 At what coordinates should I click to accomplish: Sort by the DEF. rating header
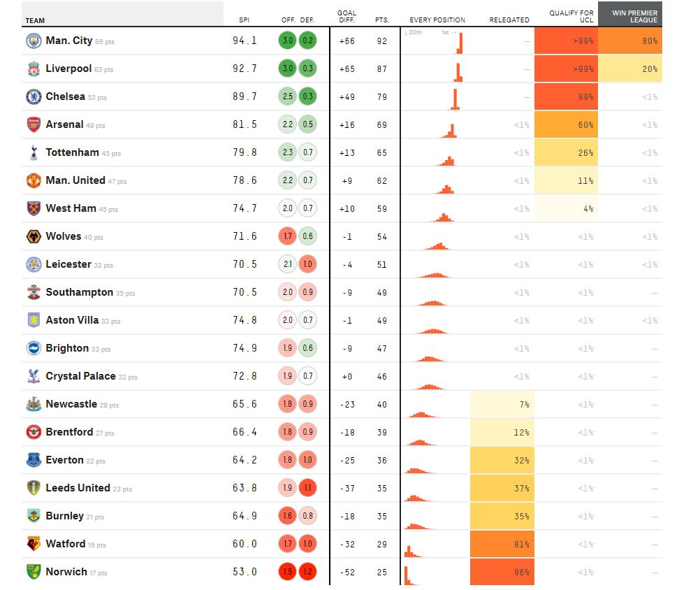pyautogui.click(x=307, y=20)
